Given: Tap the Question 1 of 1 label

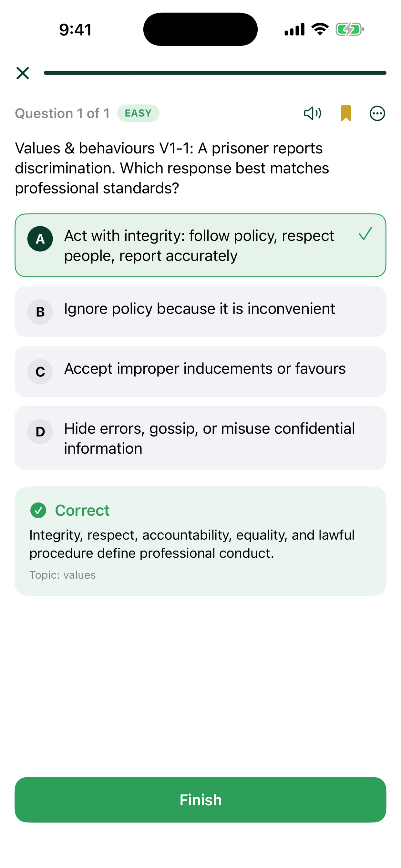Looking at the screenshot, I should click(62, 113).
